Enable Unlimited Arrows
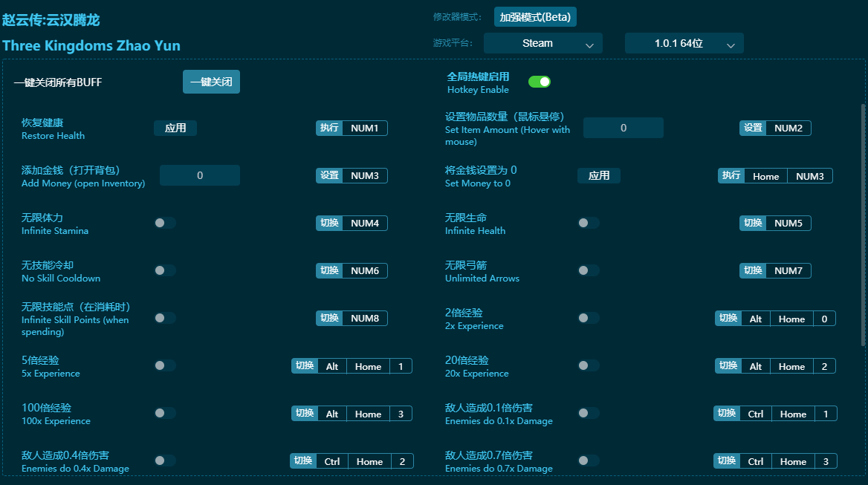The image size is (868, 485). click(589, 270)
